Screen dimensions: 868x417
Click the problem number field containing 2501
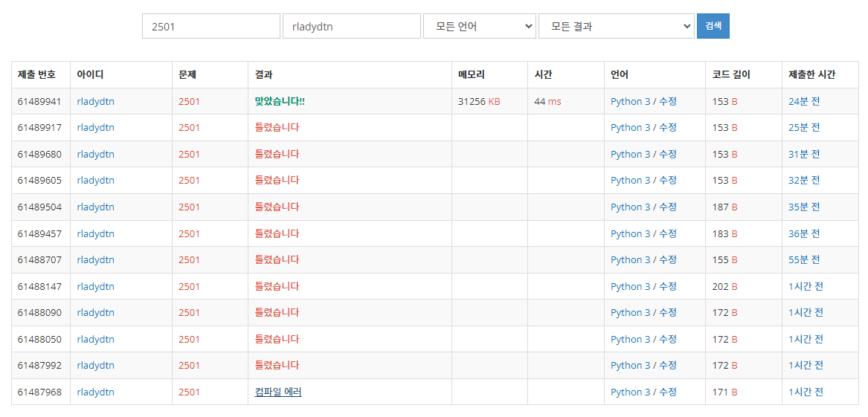(211, 26)
